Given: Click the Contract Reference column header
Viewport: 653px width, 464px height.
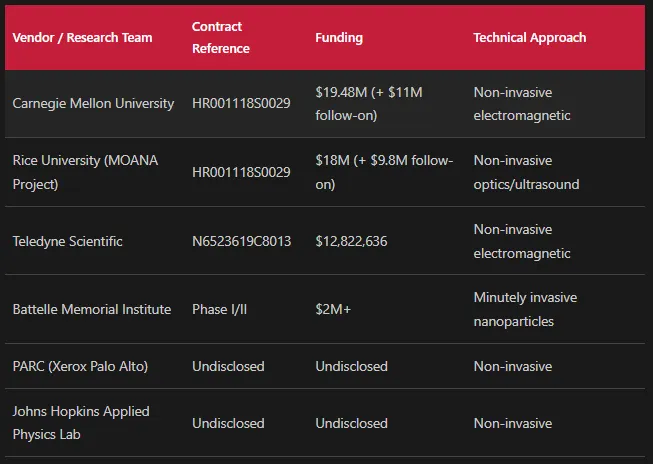Looking at the screenshot, I should tap(221, 37).
